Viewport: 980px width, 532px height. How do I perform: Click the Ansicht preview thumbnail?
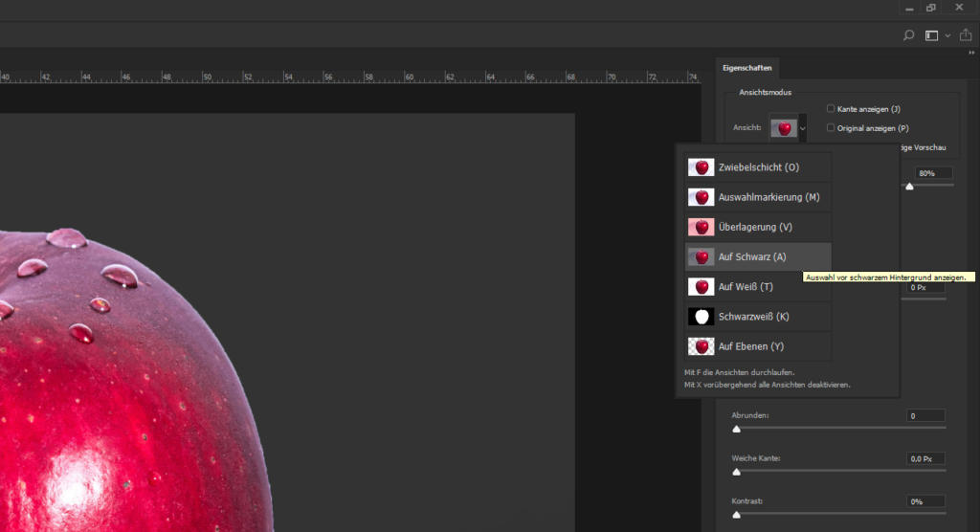click(784, 128)
